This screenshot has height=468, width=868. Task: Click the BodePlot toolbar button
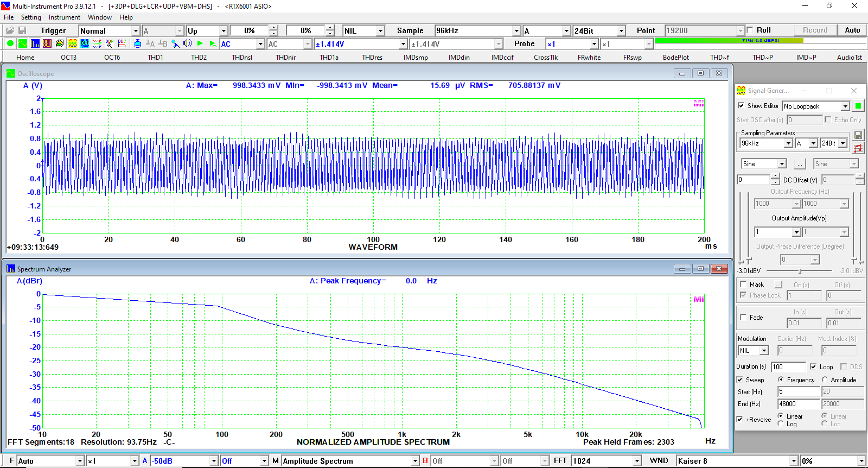coord(675,57)
